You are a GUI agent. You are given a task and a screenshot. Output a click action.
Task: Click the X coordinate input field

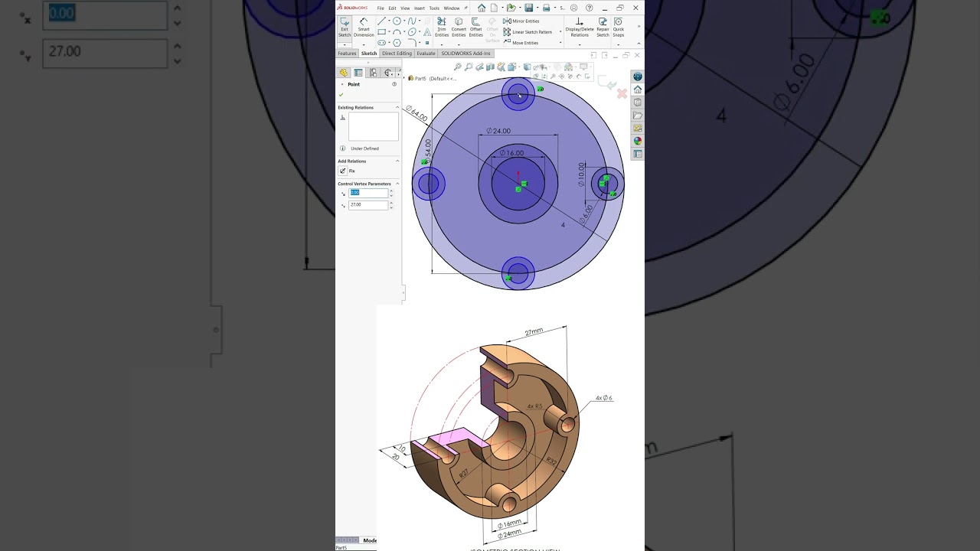(368, 193)
